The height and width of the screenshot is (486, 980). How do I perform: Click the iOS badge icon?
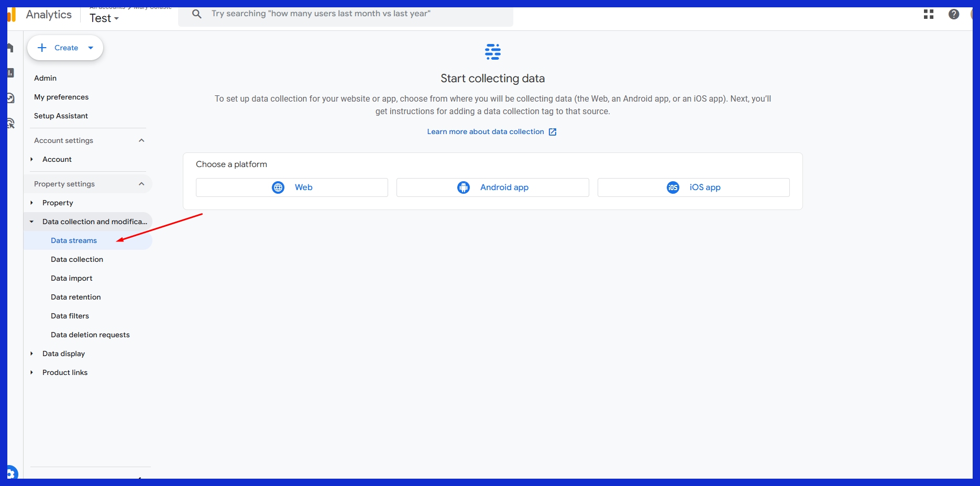click(673, 187)
